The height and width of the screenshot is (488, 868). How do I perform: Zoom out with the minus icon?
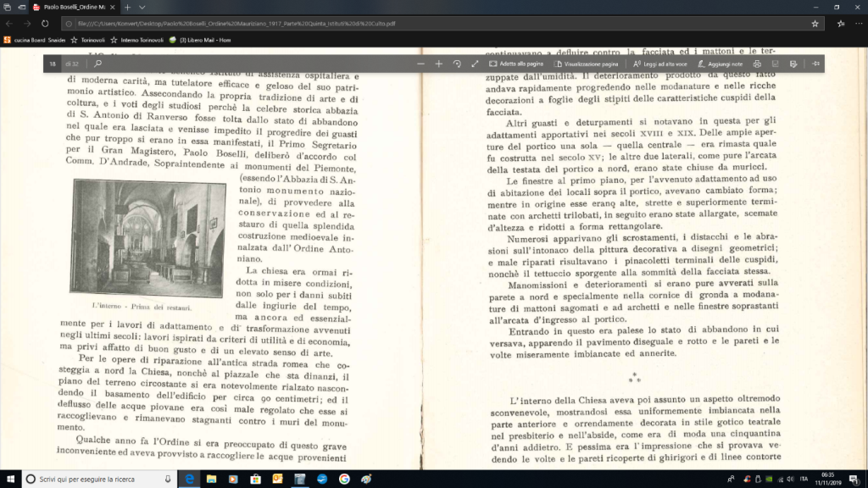click(x=420, y=64)
